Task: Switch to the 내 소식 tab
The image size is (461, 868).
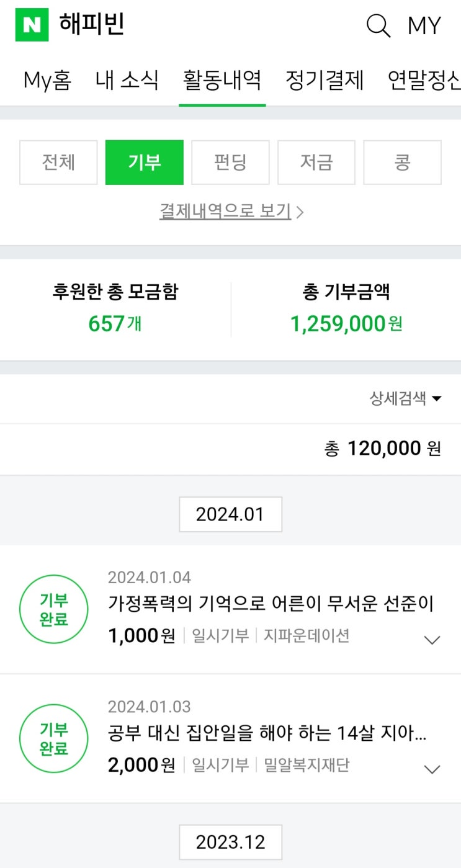Action: [x=127, y=81]
